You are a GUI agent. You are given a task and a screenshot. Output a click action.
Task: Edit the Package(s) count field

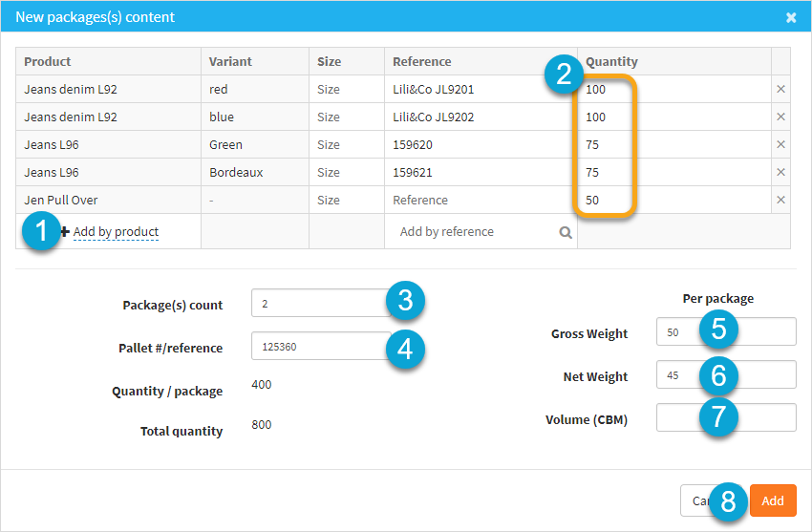(x=317, y=304)
